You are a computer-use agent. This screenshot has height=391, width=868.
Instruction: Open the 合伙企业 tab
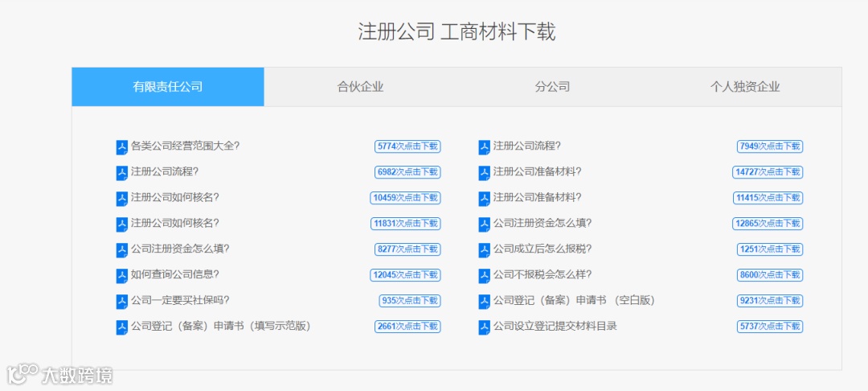click(360, 87)
